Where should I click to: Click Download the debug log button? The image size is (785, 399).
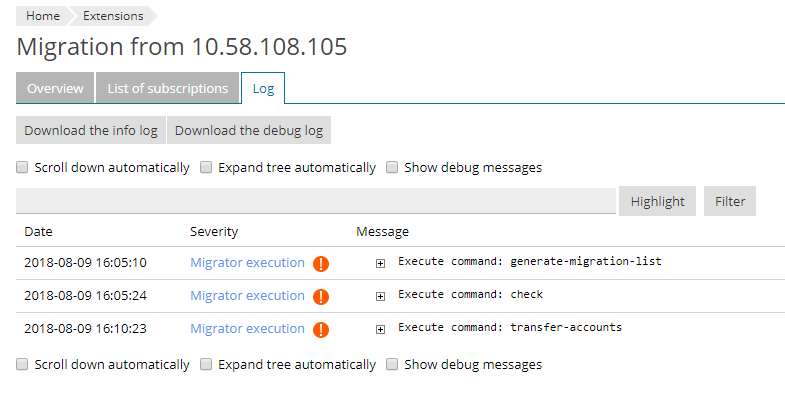[249, 130]
